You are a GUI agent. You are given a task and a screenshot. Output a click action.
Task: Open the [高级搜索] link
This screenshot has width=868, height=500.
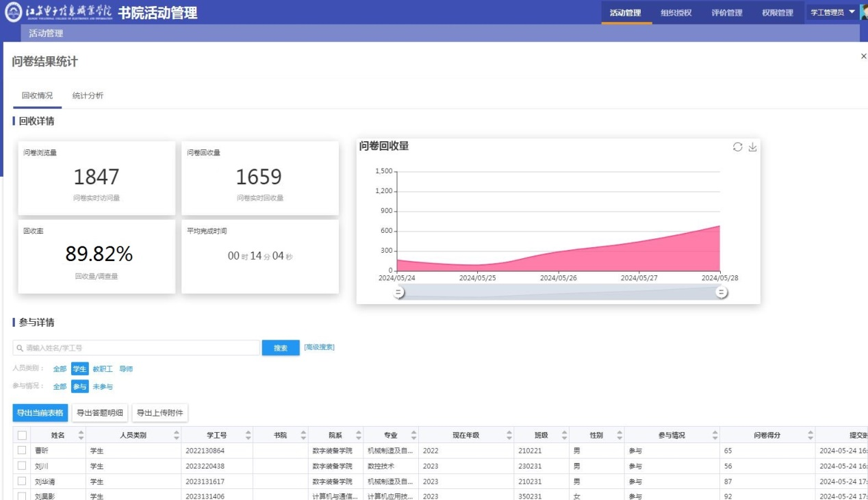pos(319,347)
